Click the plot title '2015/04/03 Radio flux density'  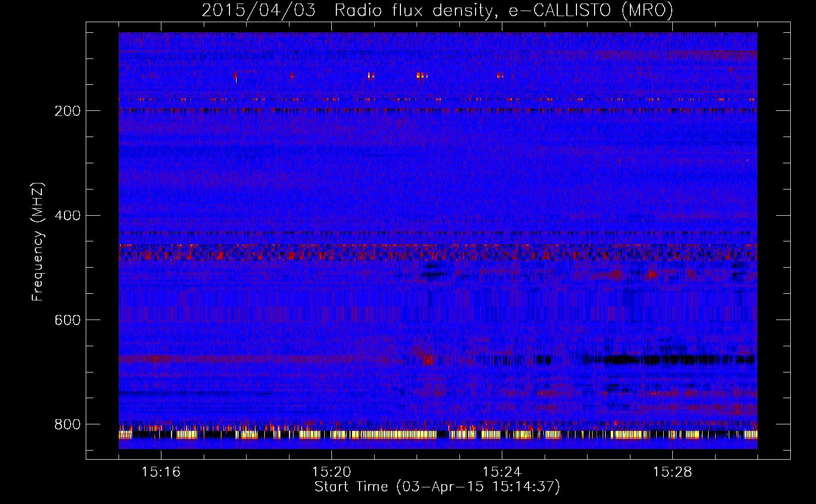coord(437,10)
